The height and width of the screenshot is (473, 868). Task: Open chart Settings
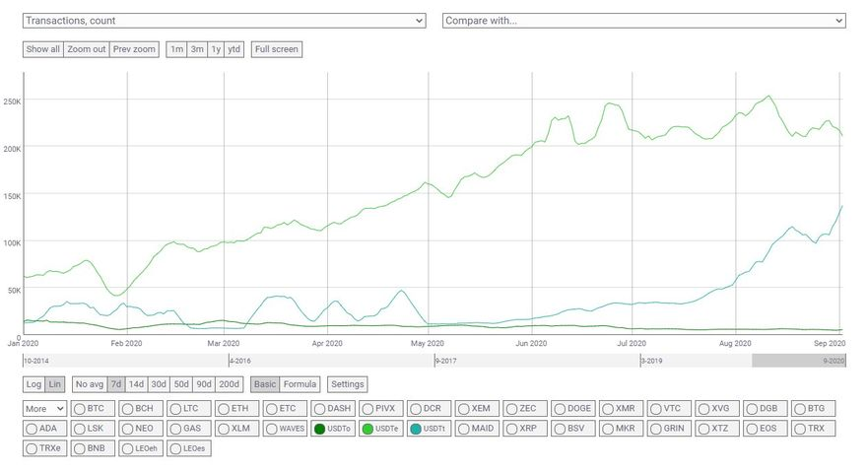click(x=347, y=384)
